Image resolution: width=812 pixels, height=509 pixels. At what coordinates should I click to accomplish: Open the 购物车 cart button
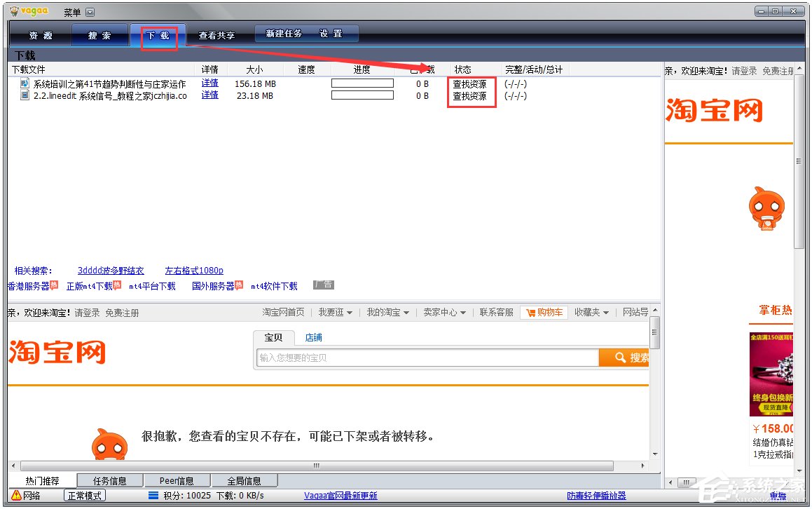pos(544,313)
